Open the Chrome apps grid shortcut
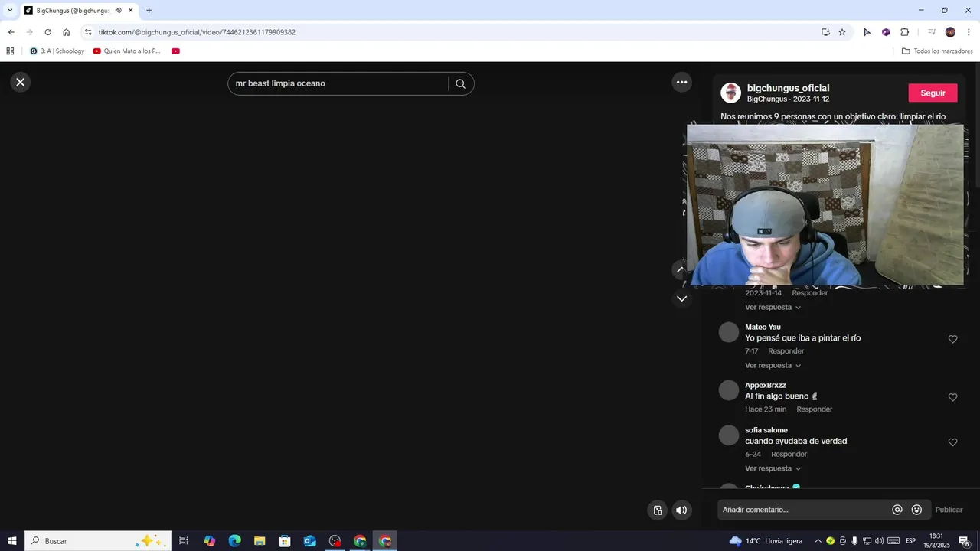This screenshot has width=980, height=551. point(10,51)
